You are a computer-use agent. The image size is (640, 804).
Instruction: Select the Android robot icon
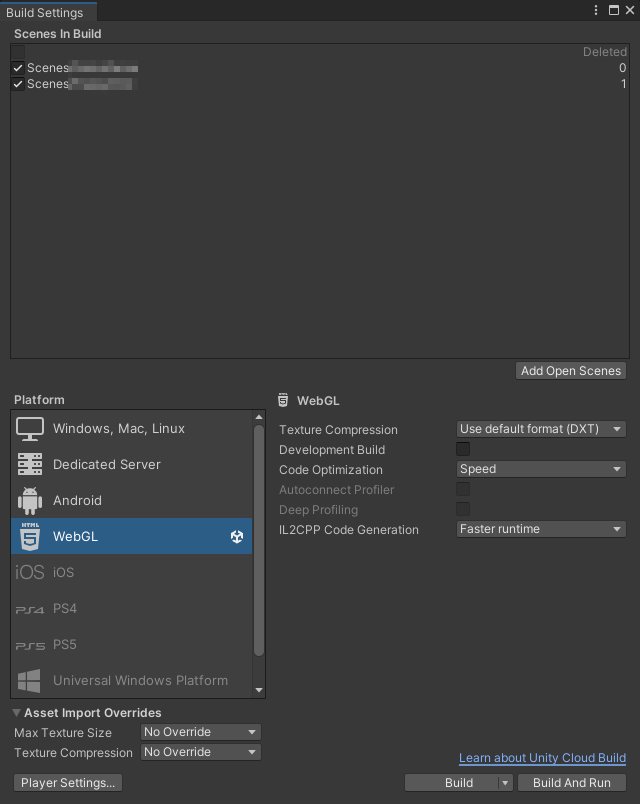[x=30, y=500]
